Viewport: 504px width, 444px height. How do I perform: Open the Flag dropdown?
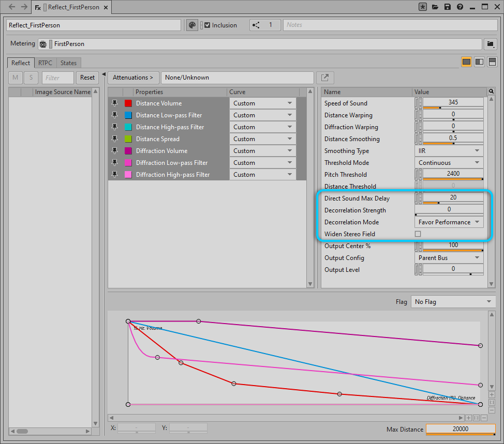tap(453, 302)
